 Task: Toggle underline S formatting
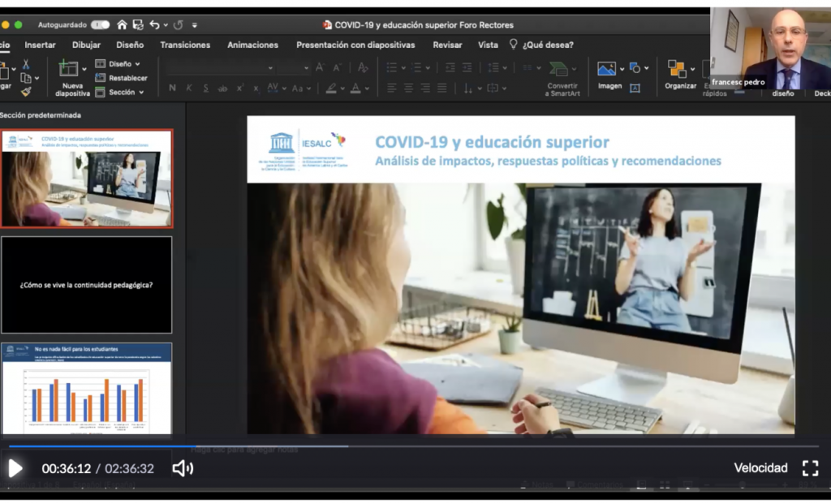click(205, 88)
